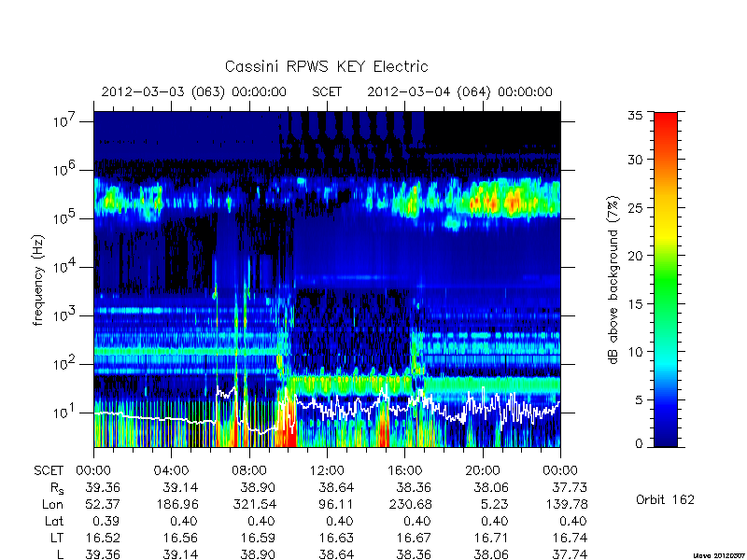
Task: Click the frequency tick label 10^4
Action: (x=64, y=267)
